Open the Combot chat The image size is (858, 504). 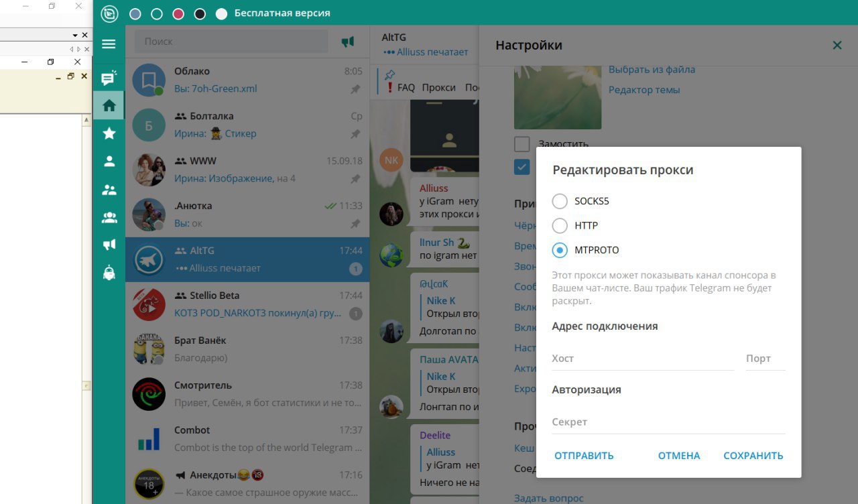[x=247, y=439]
